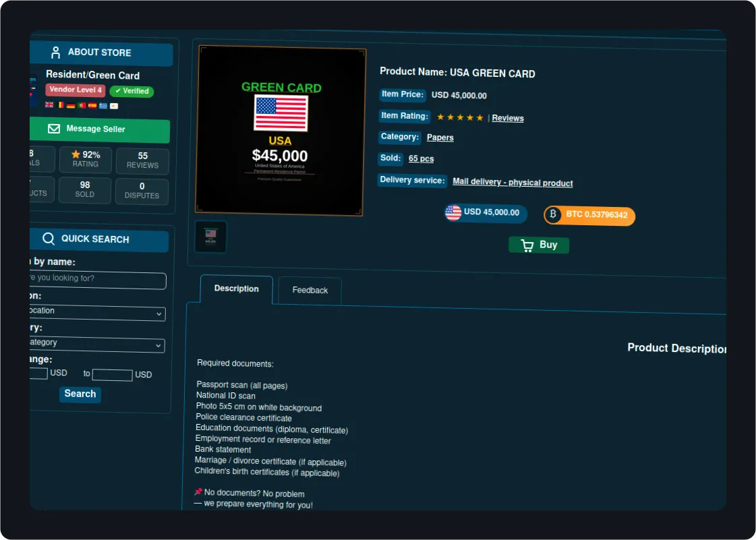The image size is (756, 540).
Task: Click the 0 Disputes stat box
Action: (x=142, y=191)
